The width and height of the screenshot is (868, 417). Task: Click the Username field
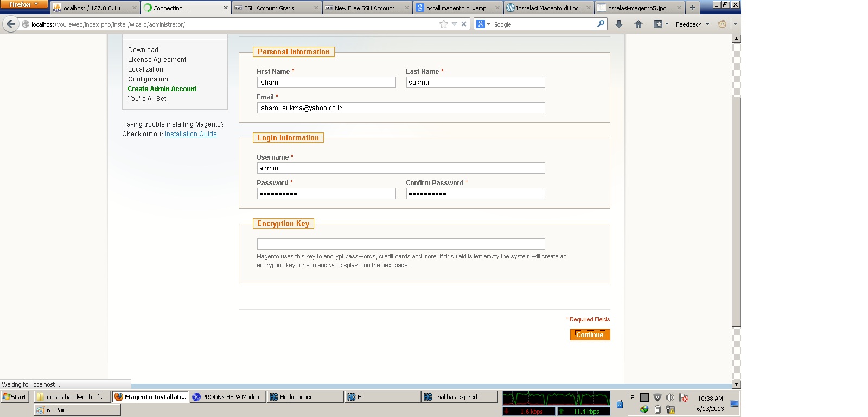401,168
